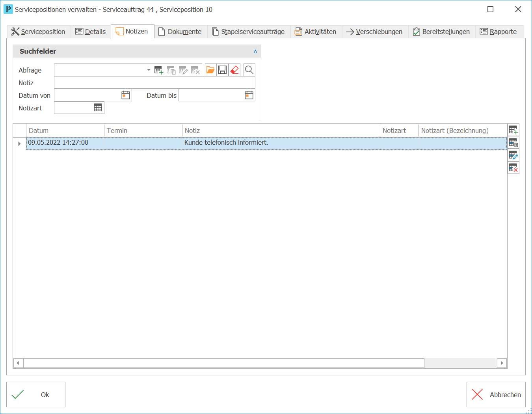The height and width of the screenshot is (414, 532).
Task: Cancel with the Abbrechen button
Action: pyautogui.click(x=496, y=394)
